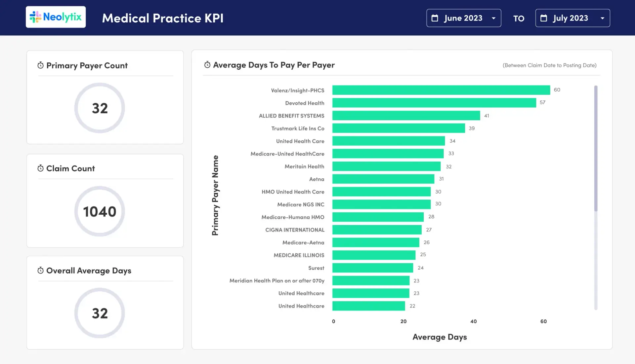Viewport: 635px width, 364px height.
Task: Click the Primary Payer Count heading
Action: pyautogui.click(x=87, y=65)
